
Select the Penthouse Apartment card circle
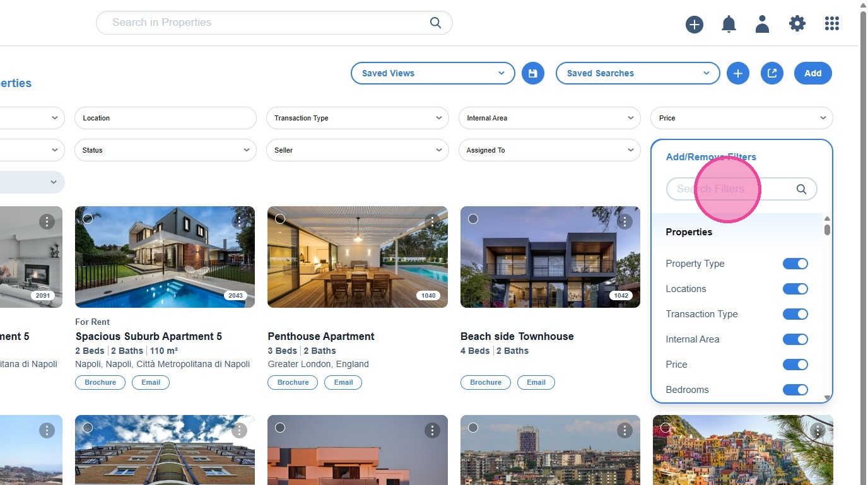(280, 219)
